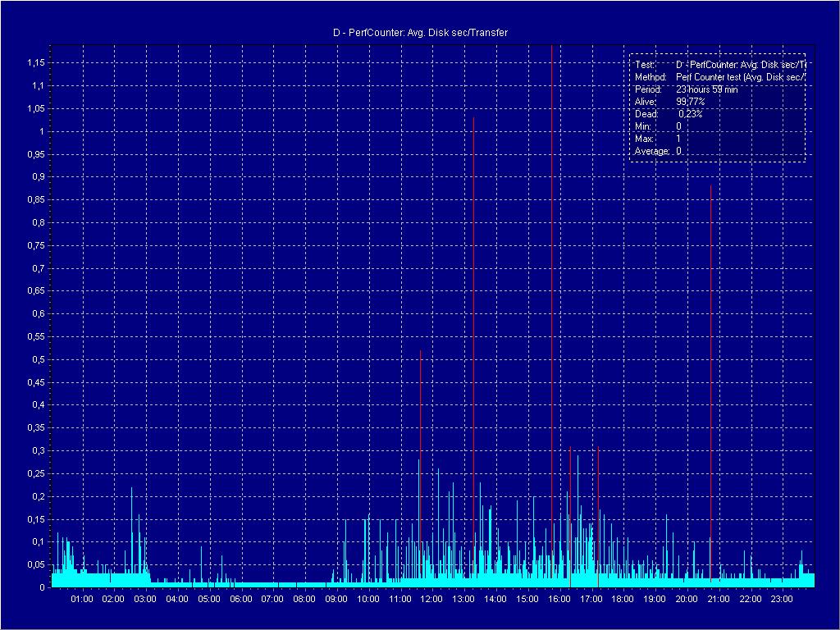Click the "1,15" value on the vertical axis

pyautogui.click(x=35, y=63)
